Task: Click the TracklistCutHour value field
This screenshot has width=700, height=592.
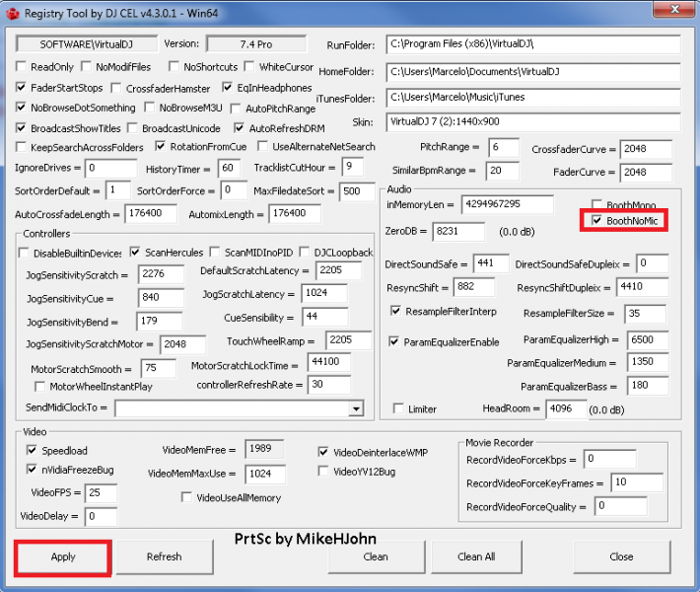Action: point(352,167)
